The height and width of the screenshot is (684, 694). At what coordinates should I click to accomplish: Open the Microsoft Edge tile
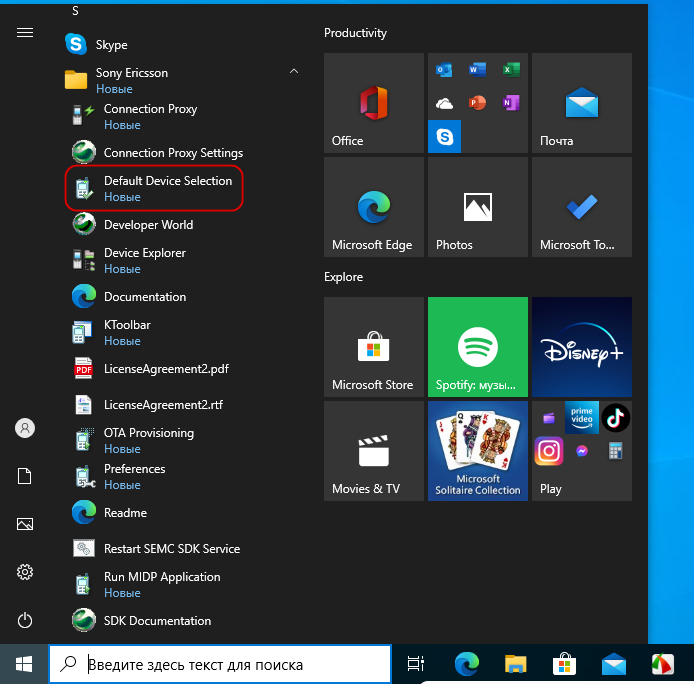374,207
